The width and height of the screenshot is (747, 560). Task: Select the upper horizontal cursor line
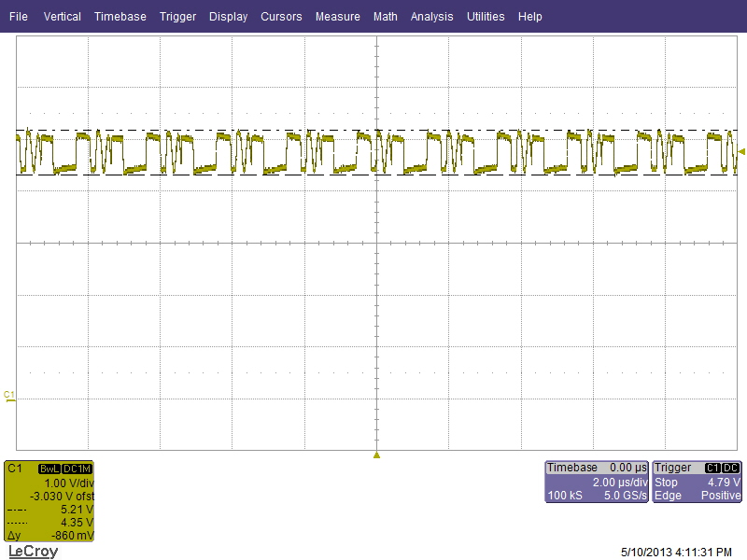coord(376,130)
